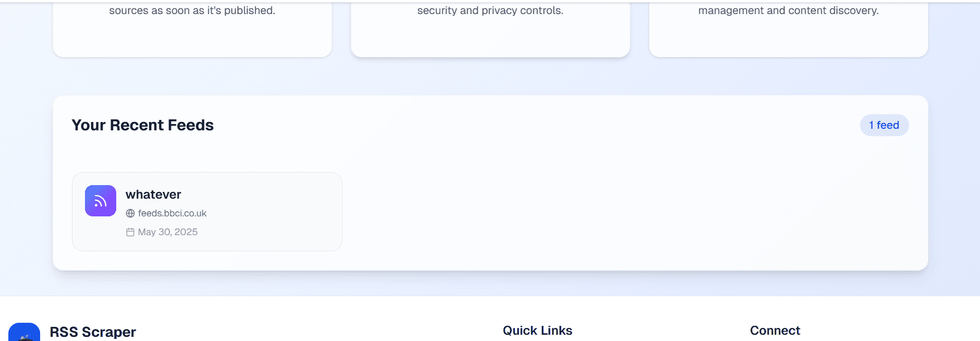980x341 pixels.
Task: Select the 'whatever' feed card
Action: [206, 211]
